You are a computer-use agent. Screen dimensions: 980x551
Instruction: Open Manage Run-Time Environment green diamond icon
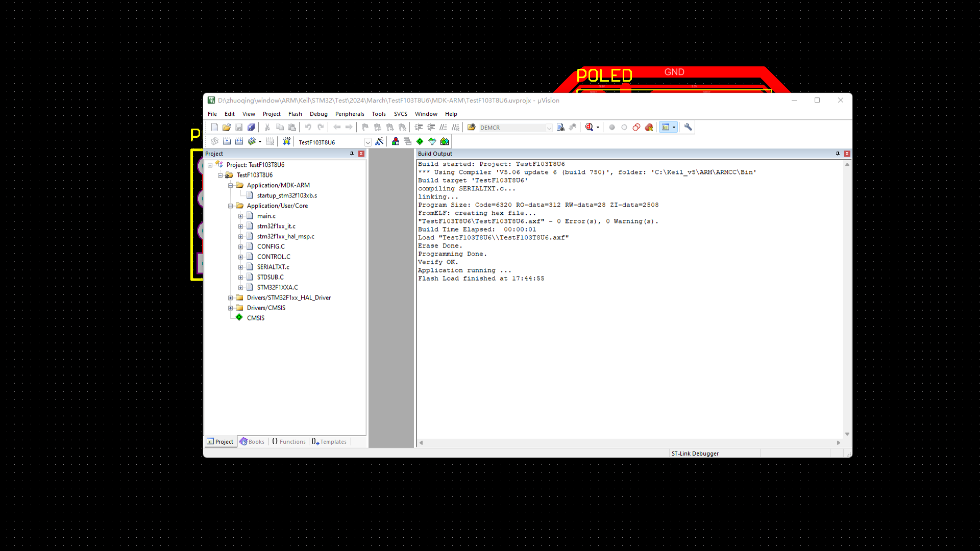pos(420,141)
